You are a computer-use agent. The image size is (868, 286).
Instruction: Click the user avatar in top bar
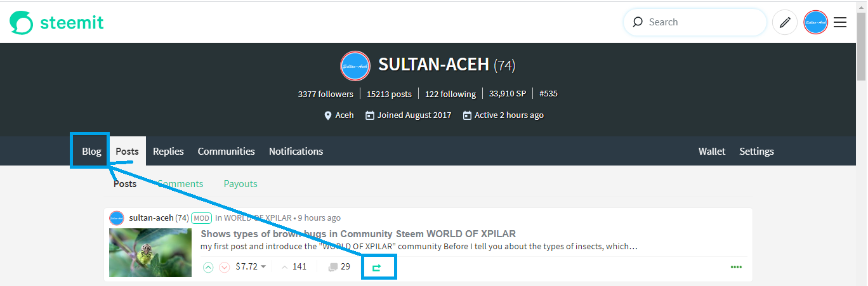point(815,22)
